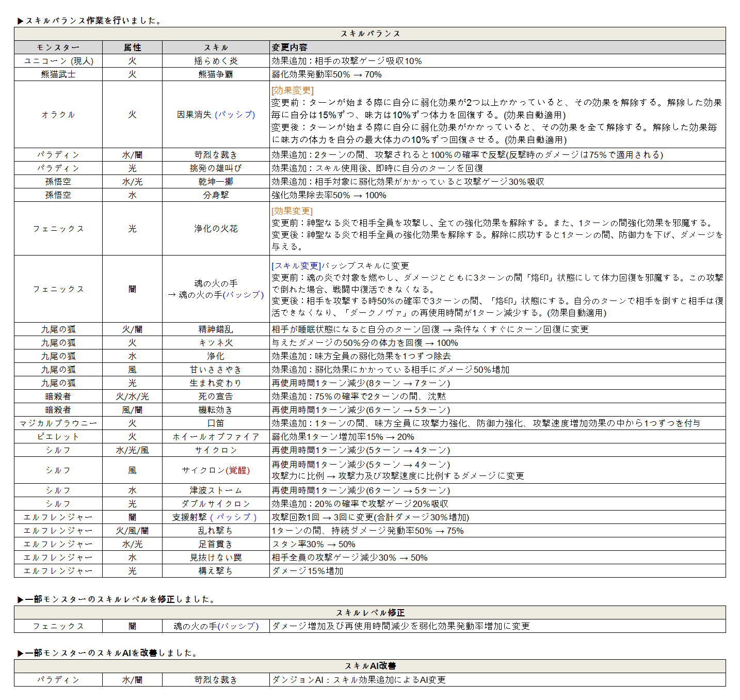Click the ピエレット monster cell

pos(58,437)
